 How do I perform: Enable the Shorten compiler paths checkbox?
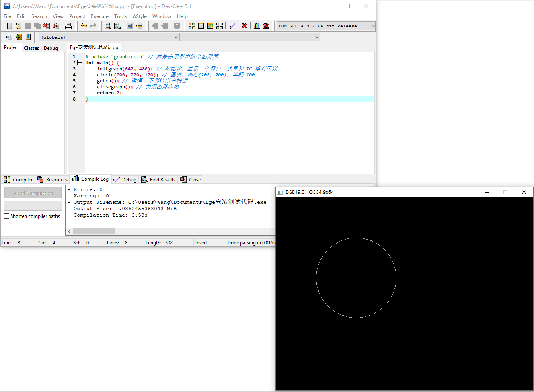(x=7, y=216)
